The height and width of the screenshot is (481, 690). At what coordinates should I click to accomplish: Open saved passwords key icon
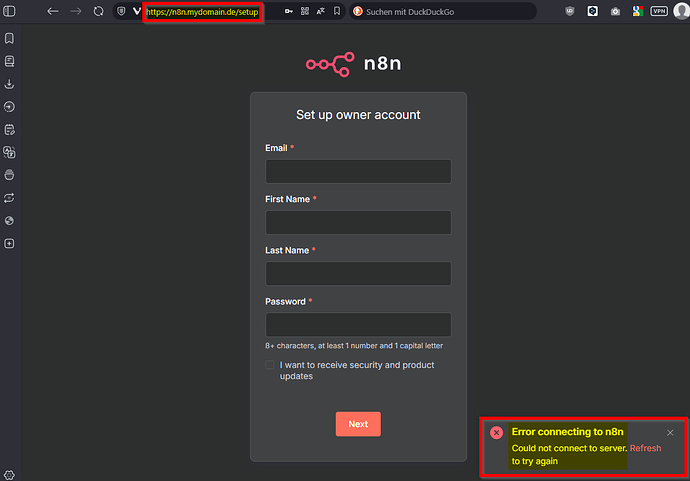tap(289, 11)
